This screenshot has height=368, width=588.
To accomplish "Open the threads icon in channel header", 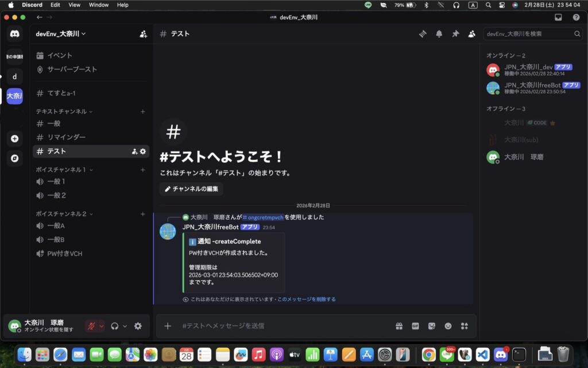I will (x=423, y=34).
